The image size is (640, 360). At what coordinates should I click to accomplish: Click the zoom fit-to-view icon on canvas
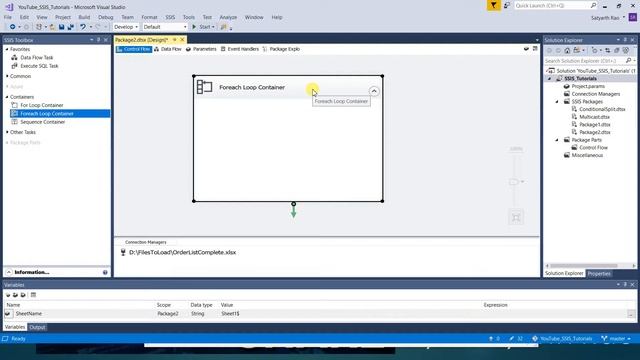click(516, 217)
